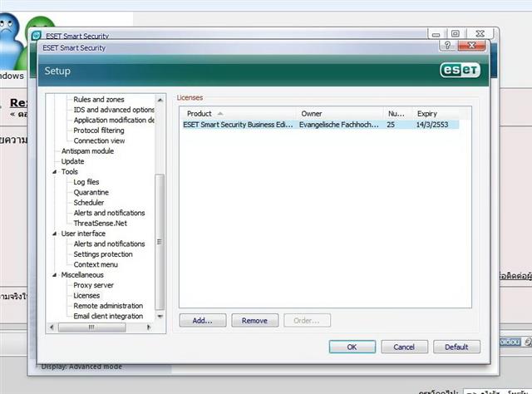
Task: Click tree scrollbar up arrow
Action: (x=160, y=100)
